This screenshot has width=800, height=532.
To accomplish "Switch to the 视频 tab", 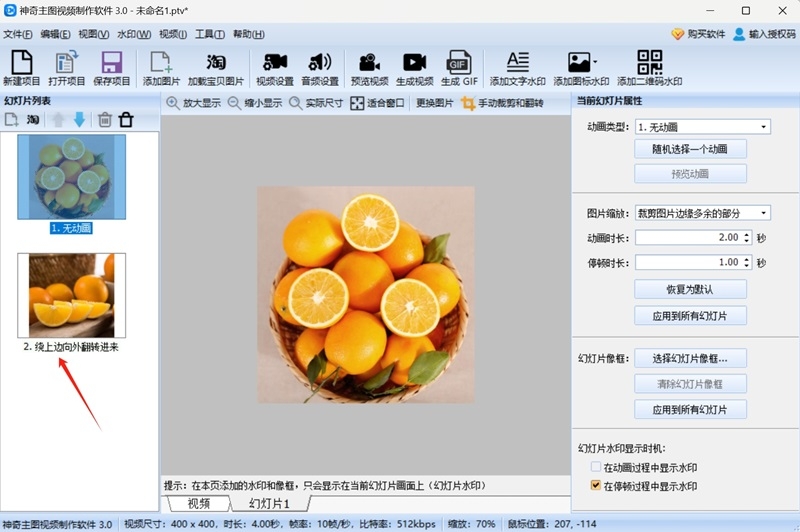I will click(x=198, y=503).
